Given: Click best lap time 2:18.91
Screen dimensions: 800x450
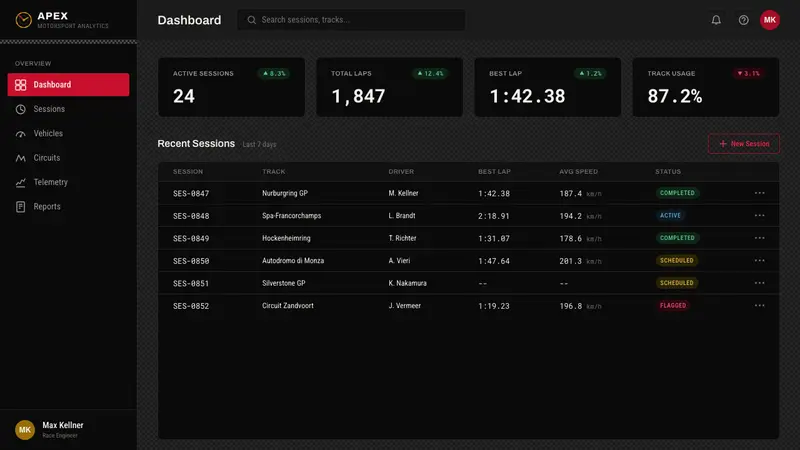Looking at the screenshot, I should click(x=493, y=216).
